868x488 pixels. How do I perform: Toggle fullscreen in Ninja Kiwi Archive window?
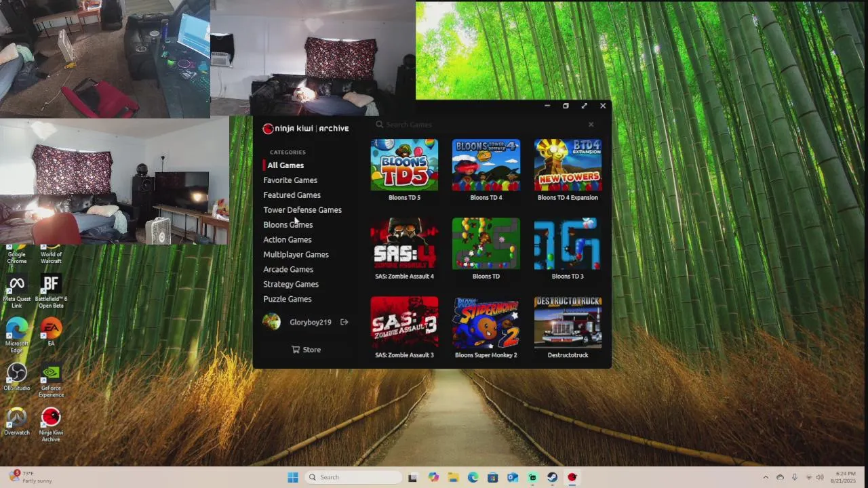click(x=584, y=106)
